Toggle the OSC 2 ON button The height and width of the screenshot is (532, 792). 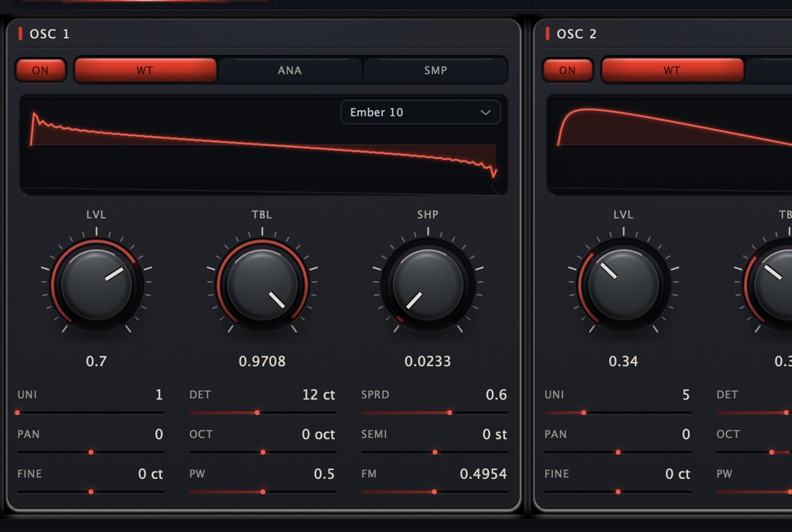(x=567, y=71)
